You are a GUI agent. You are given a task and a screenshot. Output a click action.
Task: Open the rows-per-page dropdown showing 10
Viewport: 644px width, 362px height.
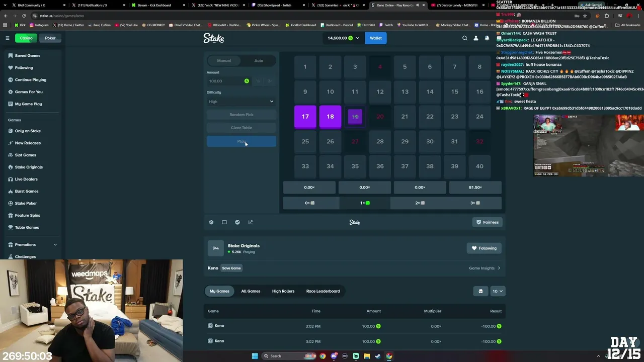[x=498, y=291]
